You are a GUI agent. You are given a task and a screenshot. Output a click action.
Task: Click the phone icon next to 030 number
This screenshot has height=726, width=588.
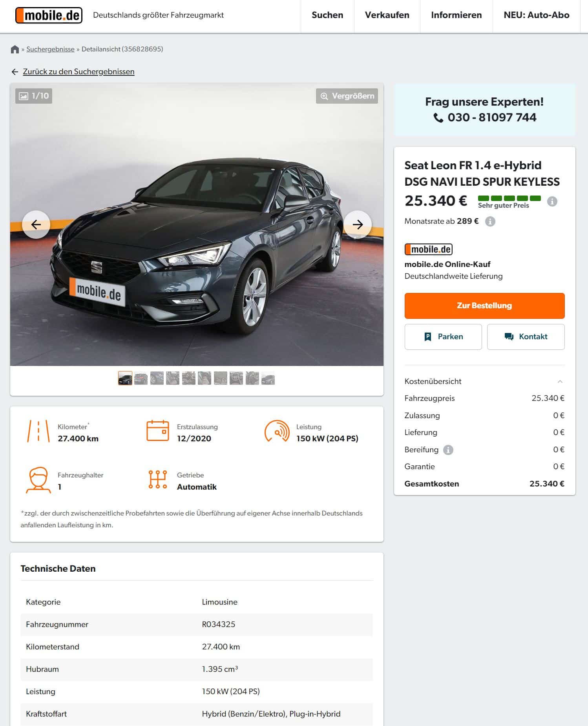(x=438, y=118)
